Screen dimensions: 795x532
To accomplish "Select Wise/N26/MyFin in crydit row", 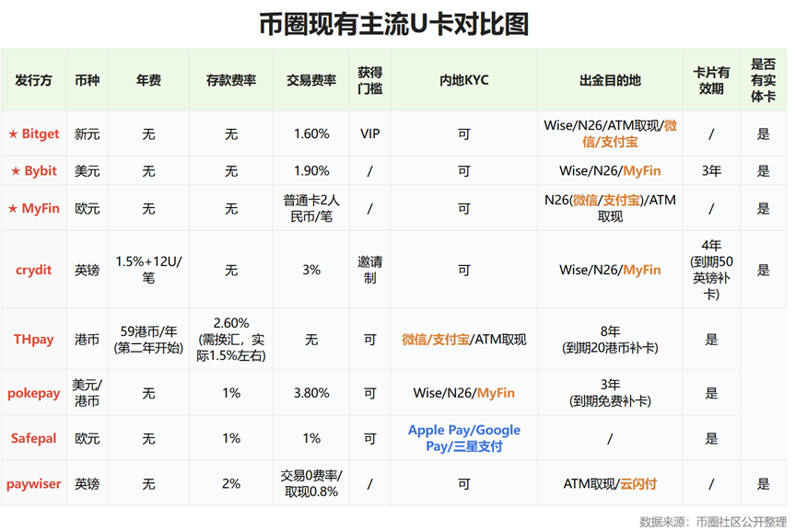I will (x=610, y=270).
